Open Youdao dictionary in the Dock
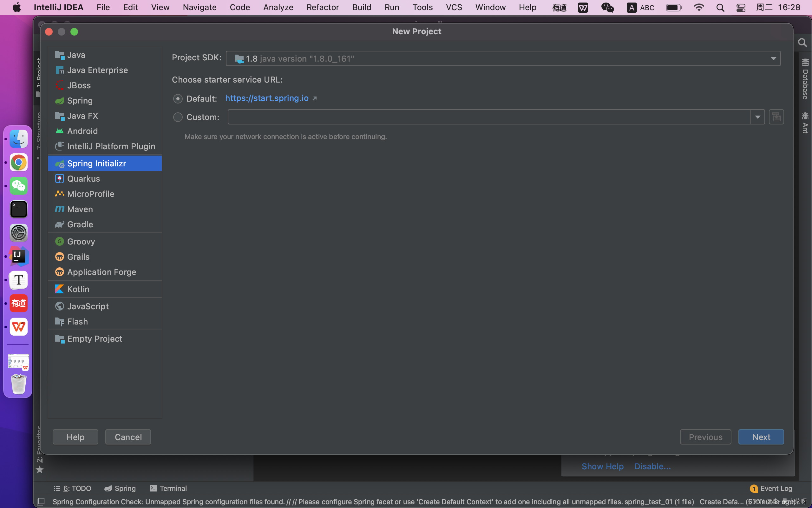 click(18, 304)
